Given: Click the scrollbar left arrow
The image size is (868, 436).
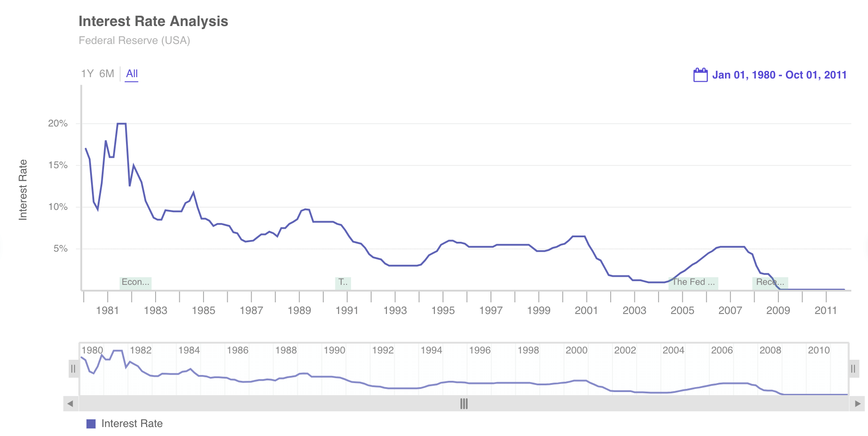Looking at the screenshot, I should 70,404.
